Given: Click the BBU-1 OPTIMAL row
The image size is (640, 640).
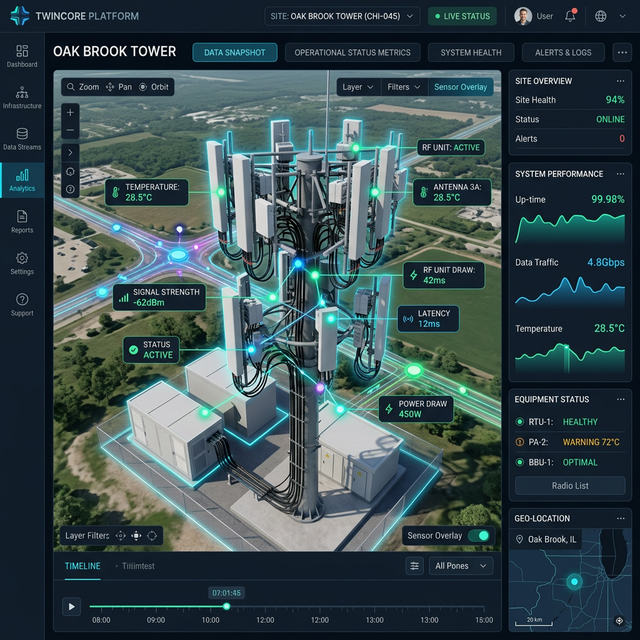Looking at the screenshot, I should point(570,462).
